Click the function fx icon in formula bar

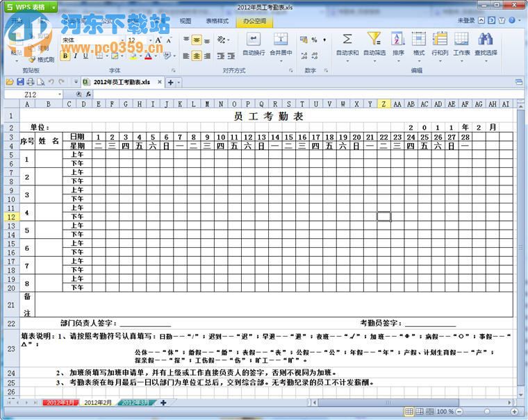click(x=88, y=94)
